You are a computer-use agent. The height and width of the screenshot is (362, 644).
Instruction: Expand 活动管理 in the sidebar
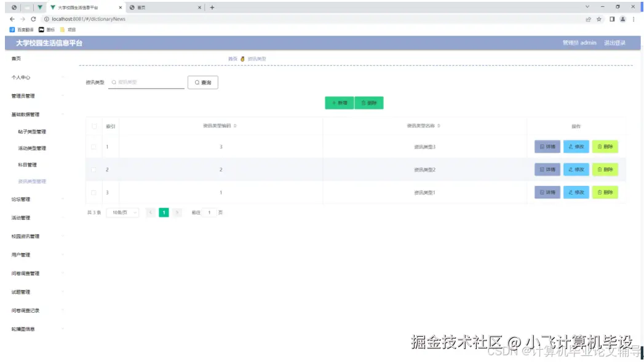click(37, 218)
